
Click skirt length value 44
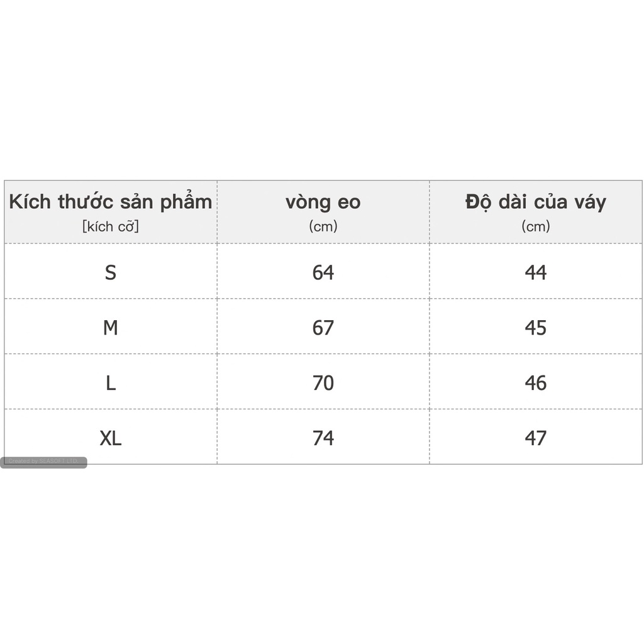coord(536,272)
